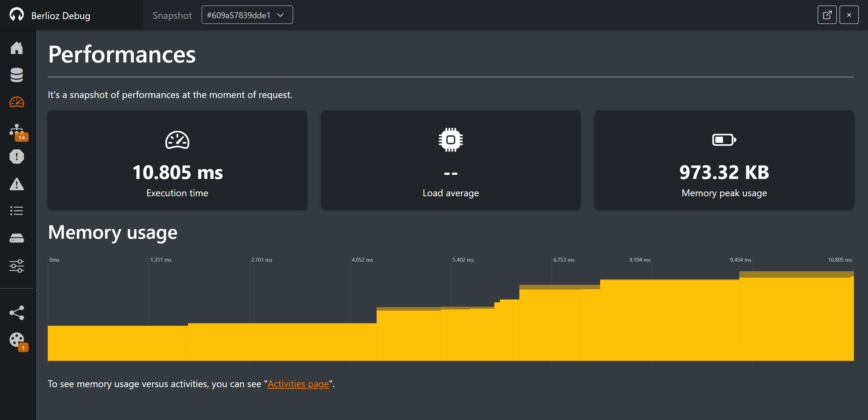Viewport: 868px width, 420px height.
Task: Open the home dashboard icon in sidebar
Action: (x=16, y=48)
